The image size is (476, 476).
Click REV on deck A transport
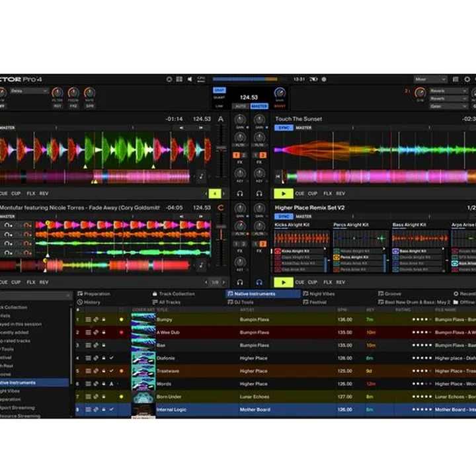pyautogui.click(x=44, y=193)
